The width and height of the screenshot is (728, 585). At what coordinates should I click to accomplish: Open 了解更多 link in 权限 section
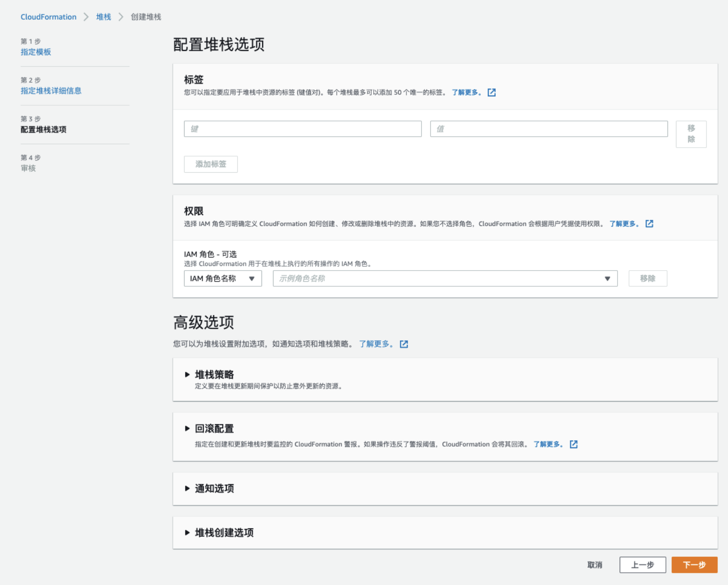click(x=624, y=224)
